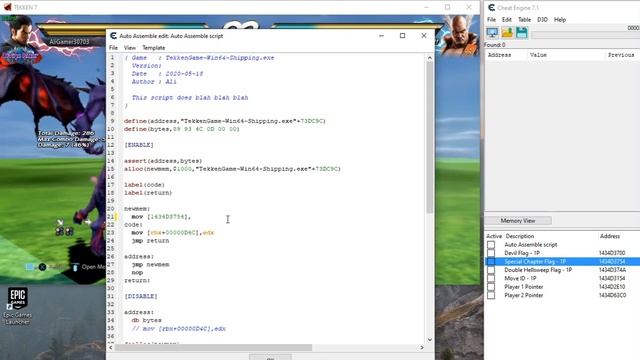Screen dimensions: 640x360
Task: Click the Address column header in the cheat table
Action: pyautogui.click(x=610, y=236)
